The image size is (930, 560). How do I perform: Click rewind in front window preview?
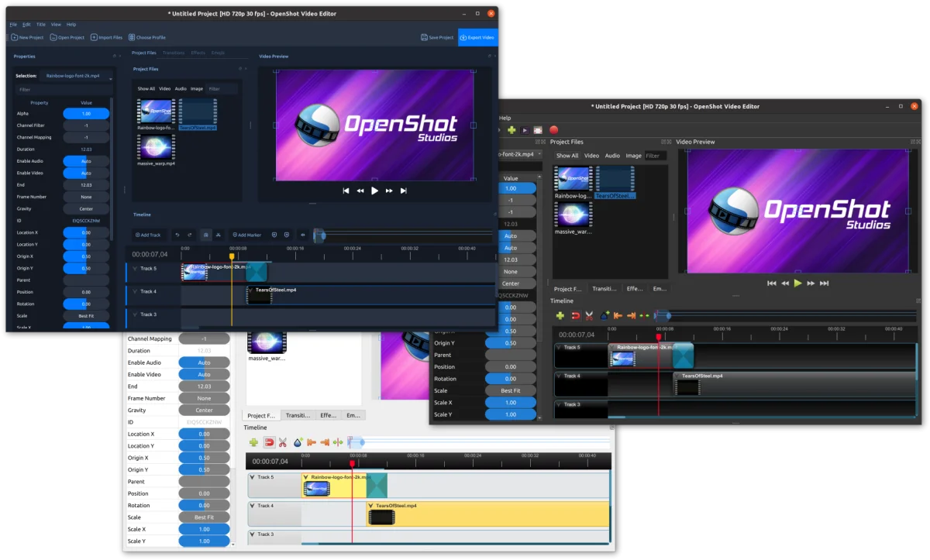[x=360, y=191]
